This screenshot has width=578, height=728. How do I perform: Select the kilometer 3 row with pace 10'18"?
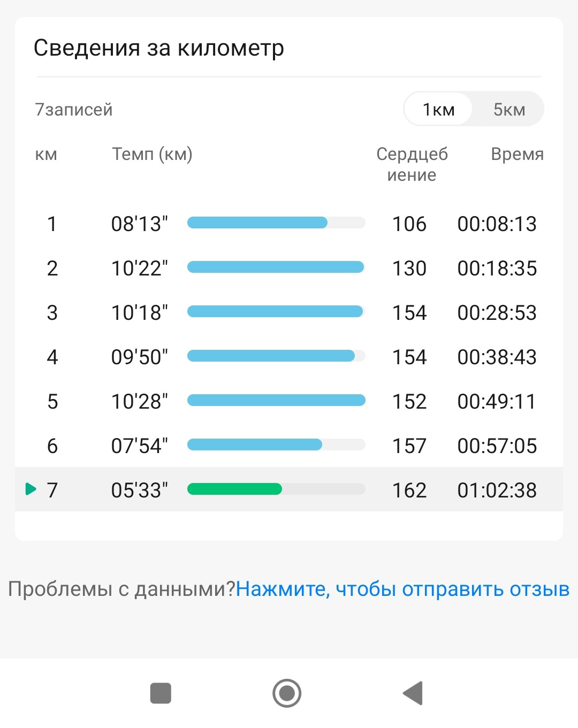click(289, 312)
